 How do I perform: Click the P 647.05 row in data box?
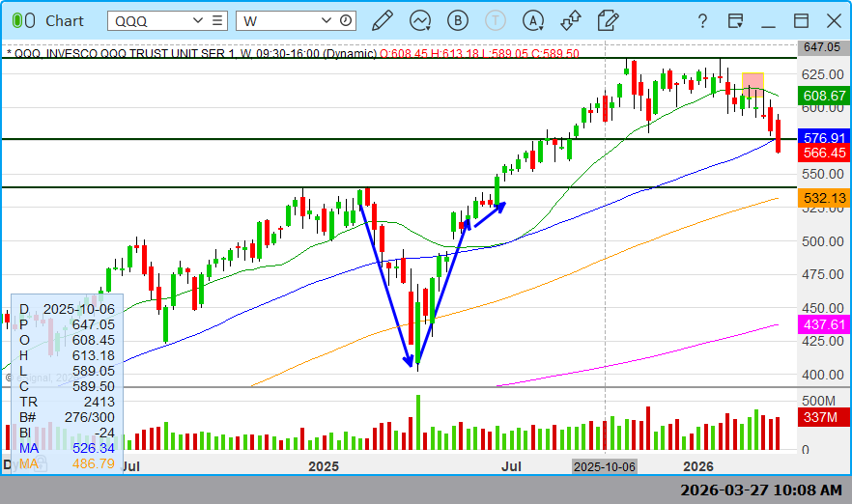coord(67,324)
